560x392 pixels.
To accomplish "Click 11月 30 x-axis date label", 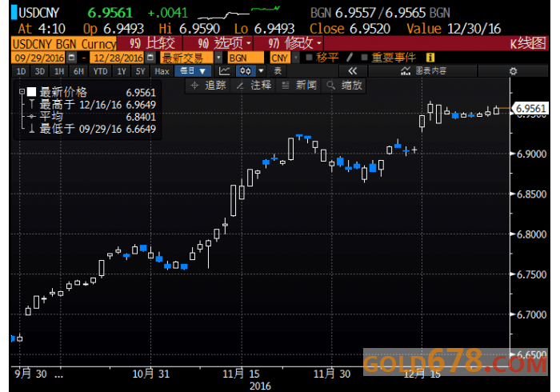I will click(x=332, y=374).
